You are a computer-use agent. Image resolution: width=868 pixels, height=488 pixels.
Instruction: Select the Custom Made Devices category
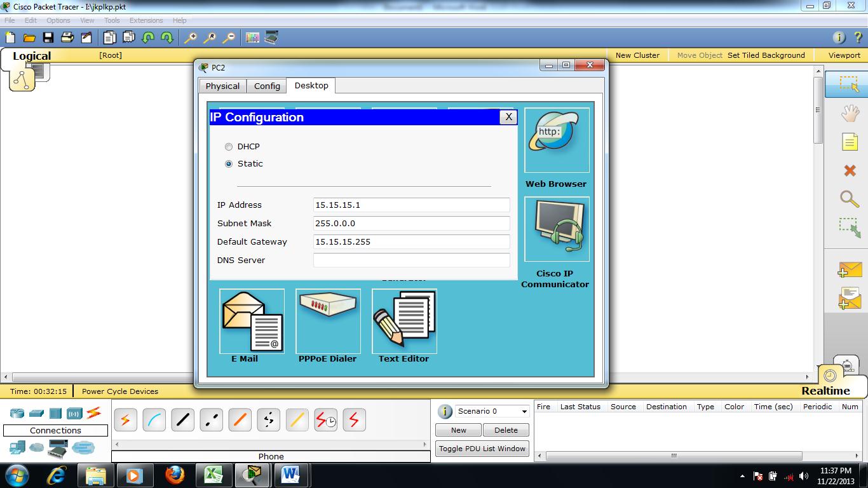[x=57, y=449]
